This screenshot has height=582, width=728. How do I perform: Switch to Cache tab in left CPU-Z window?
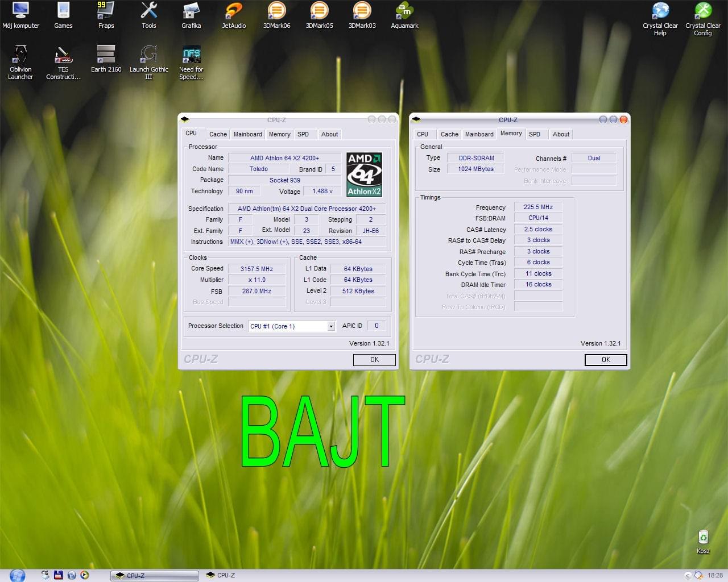pos(218,134)
